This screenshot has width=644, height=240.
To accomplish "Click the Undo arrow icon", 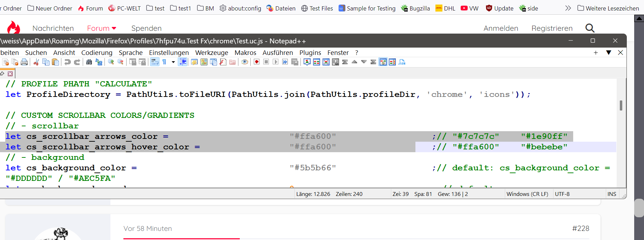I will point(67,62).
